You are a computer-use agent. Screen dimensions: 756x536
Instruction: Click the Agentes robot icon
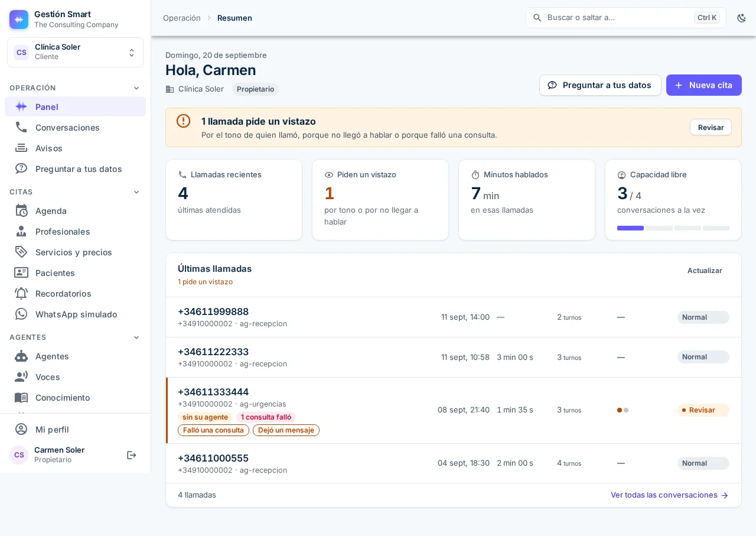coord(21,356)
